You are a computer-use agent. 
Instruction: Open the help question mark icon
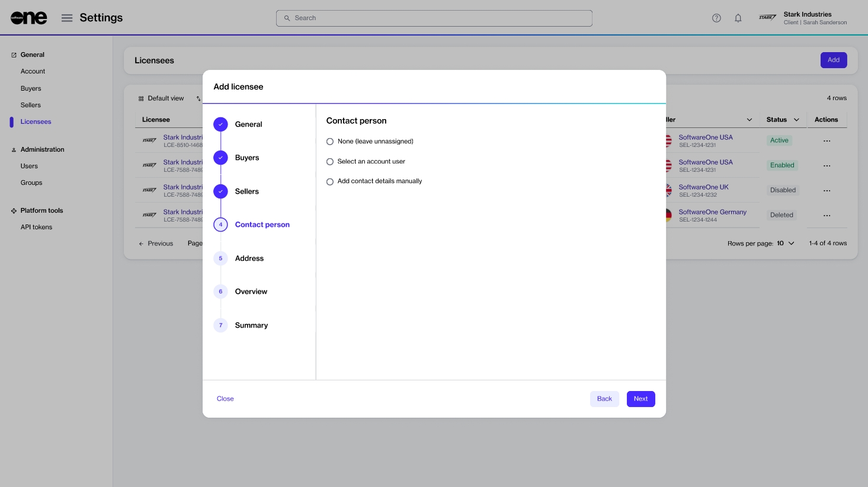tap(716, 18)
